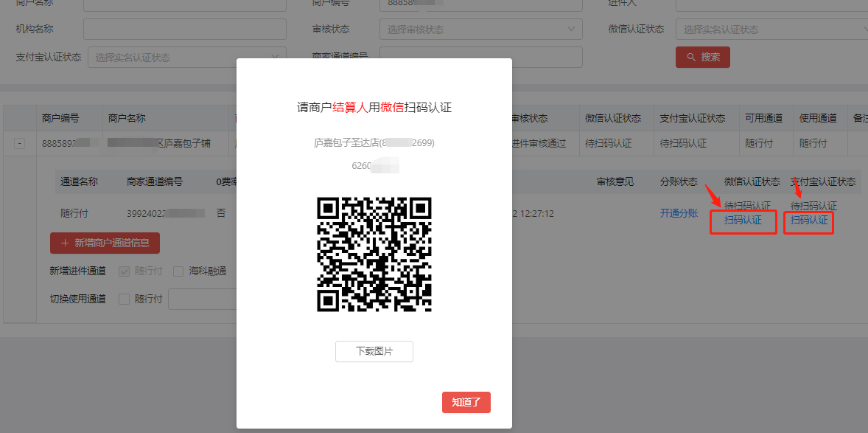Collapse the merchant row with minus icon

click(x=19, y=144)
